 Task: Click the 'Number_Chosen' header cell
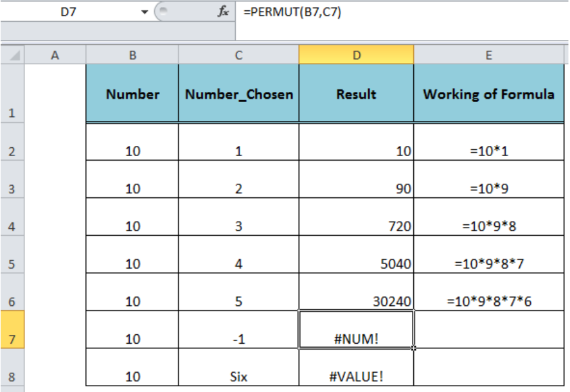[238, 93]
